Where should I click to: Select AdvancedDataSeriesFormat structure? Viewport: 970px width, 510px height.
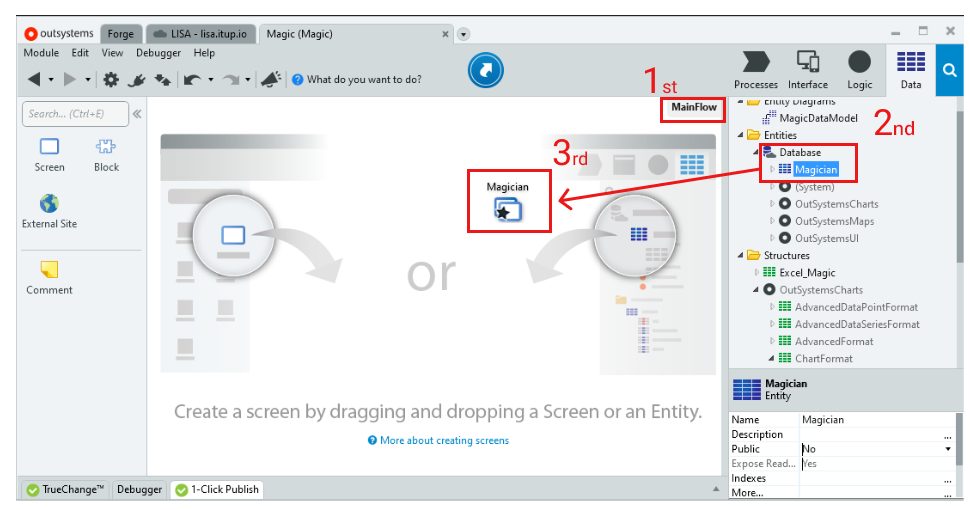pos(857,324)
